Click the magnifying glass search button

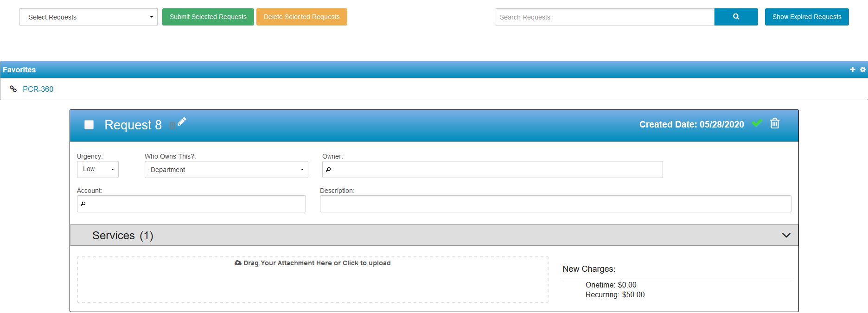(736, 17)
